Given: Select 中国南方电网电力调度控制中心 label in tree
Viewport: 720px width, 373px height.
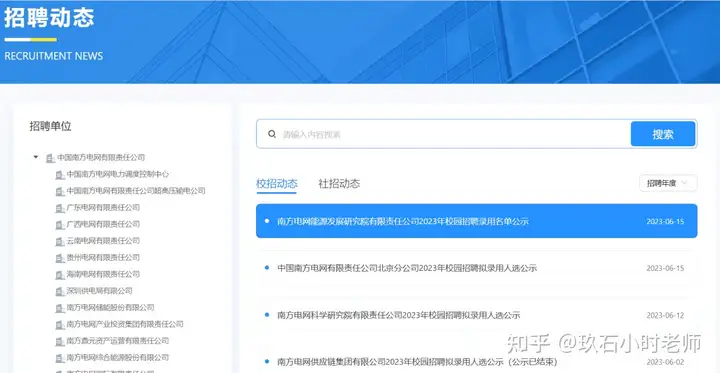Looking at the screenshot, I should pyautogui.click(x=118, y=174).
